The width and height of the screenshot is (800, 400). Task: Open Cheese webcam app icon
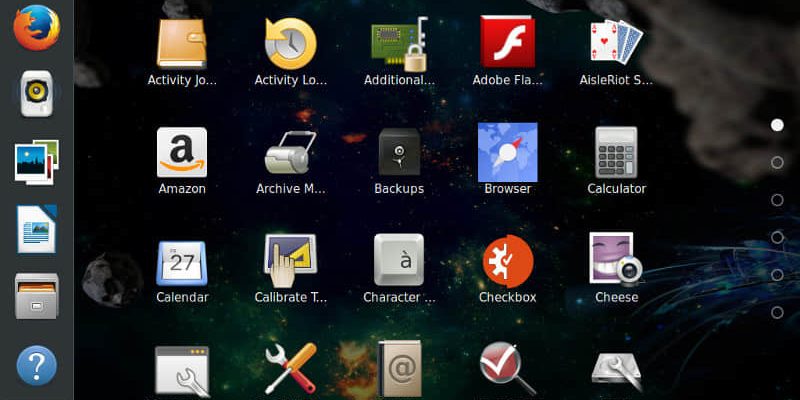(615, 260)
